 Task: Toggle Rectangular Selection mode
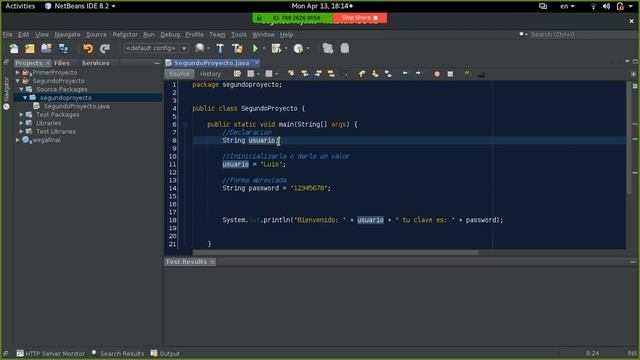pos(344,74)
